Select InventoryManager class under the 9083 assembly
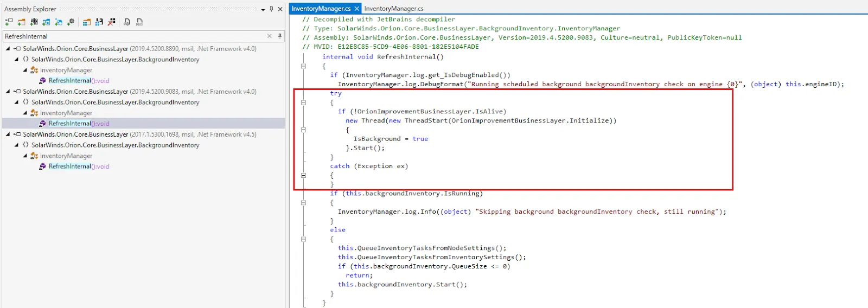 (x=66, y=113)
